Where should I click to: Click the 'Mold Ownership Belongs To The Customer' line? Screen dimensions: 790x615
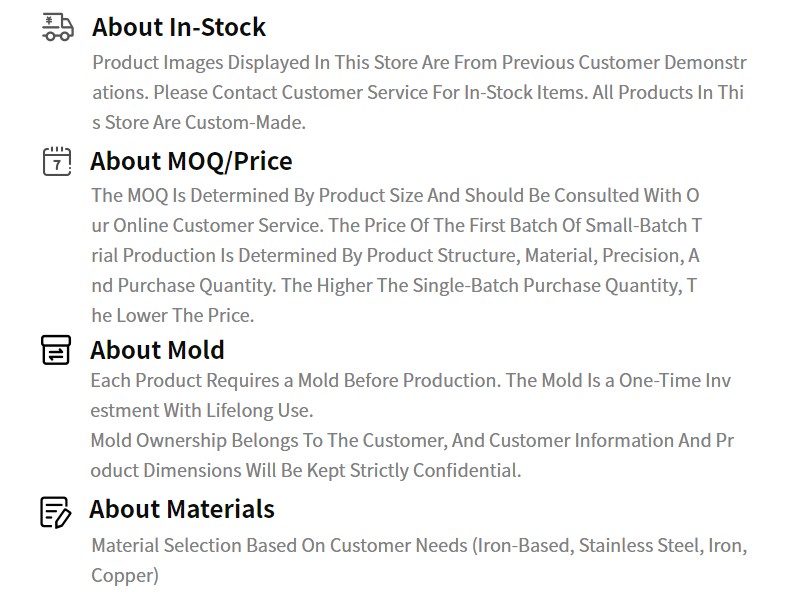tap(412, 440)
